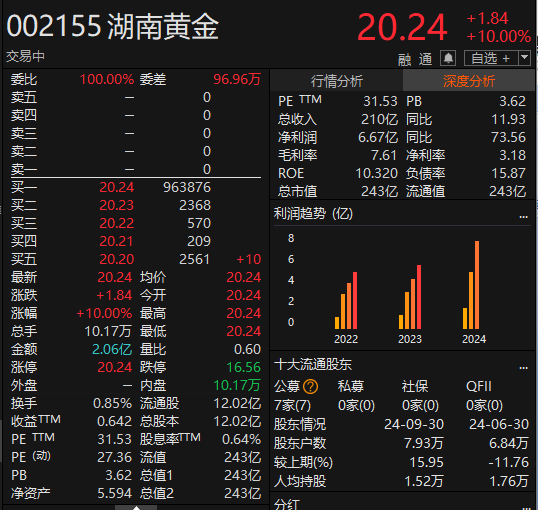Click 买二 bid price 20.23

point(116,205)
